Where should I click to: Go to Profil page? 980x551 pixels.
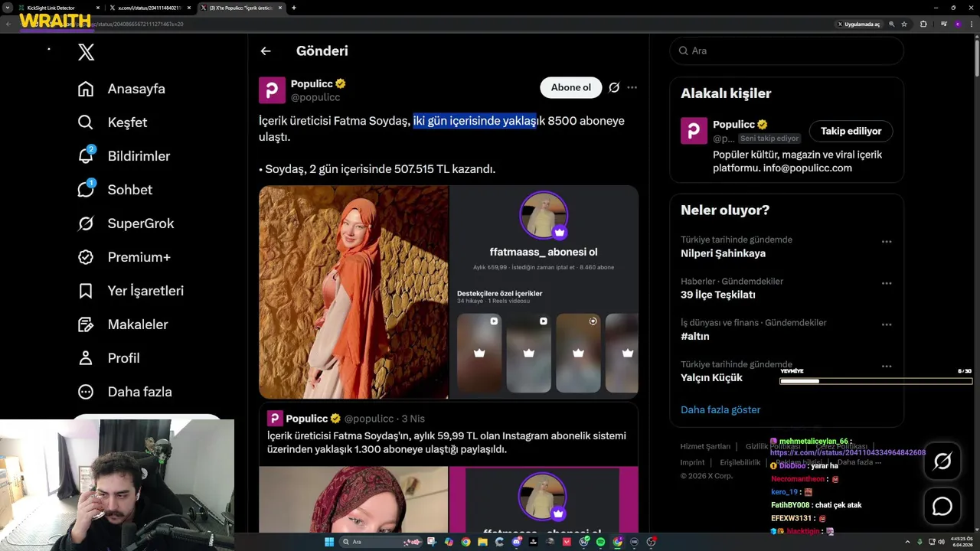point(109,358)
